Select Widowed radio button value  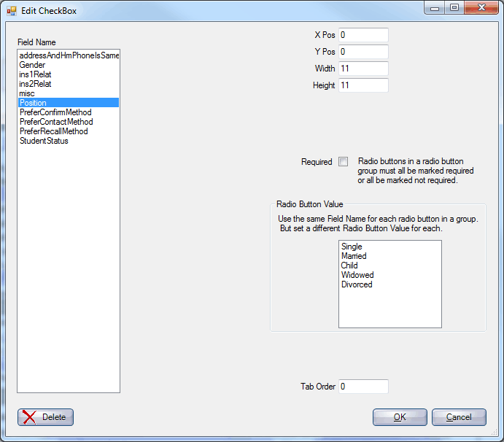point(390,275)
